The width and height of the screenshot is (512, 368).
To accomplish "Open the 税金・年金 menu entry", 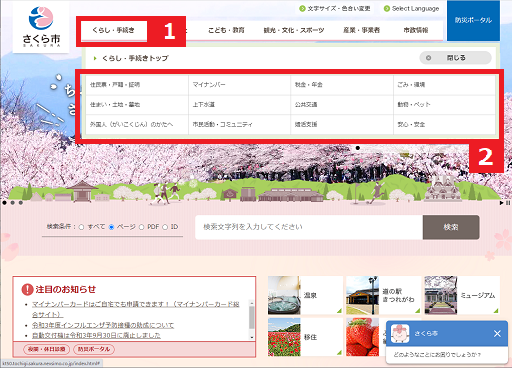I will [x=342, y=85].
